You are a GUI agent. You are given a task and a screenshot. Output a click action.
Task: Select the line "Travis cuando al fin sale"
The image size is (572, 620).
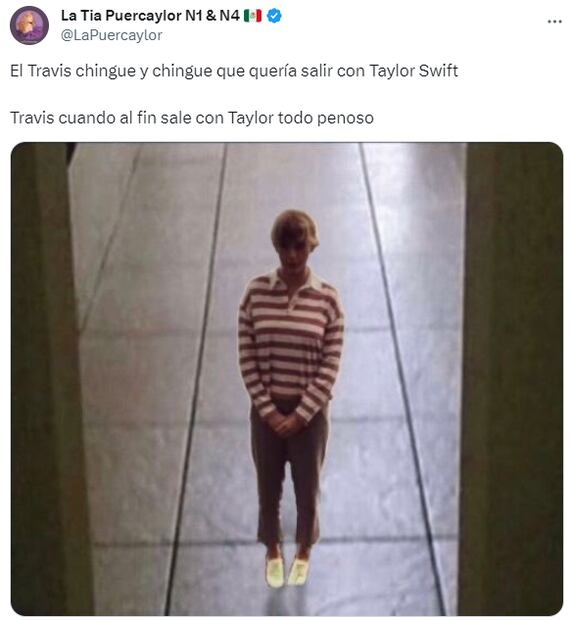pyautogui.click(x=192, y=118)
